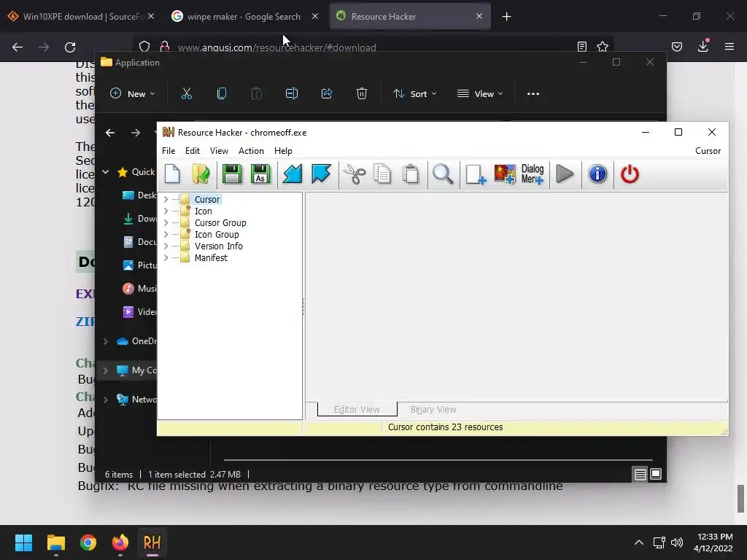Show hidden system tray icons

(x=639, y=542)
